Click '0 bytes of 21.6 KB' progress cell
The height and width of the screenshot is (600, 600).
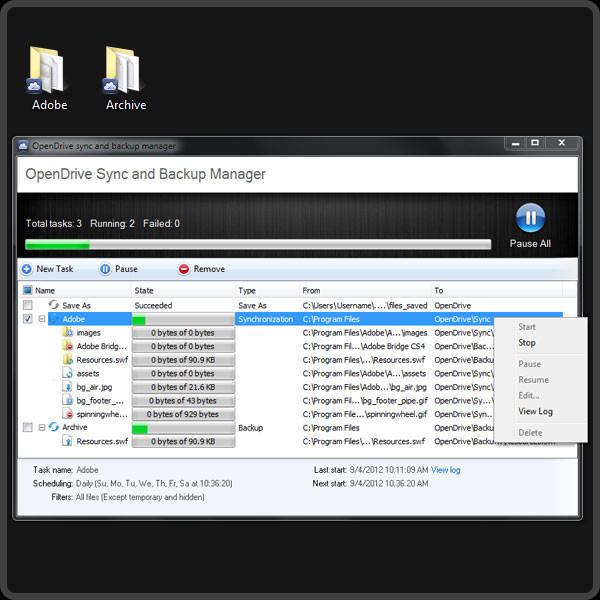[x=183, y=387]
